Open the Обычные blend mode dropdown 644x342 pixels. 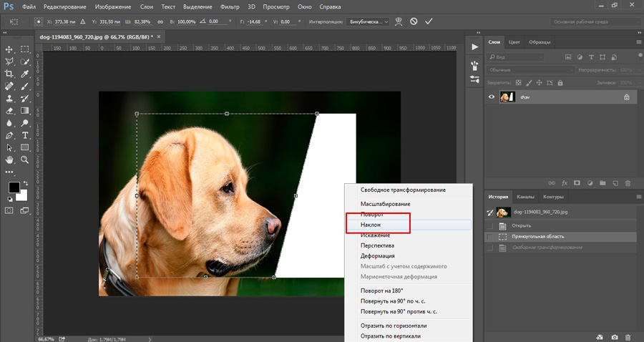point(530,69)
